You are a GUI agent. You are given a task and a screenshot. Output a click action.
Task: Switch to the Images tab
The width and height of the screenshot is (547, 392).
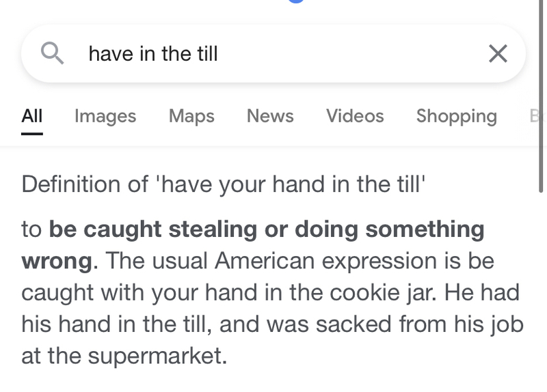click(105, 116)
